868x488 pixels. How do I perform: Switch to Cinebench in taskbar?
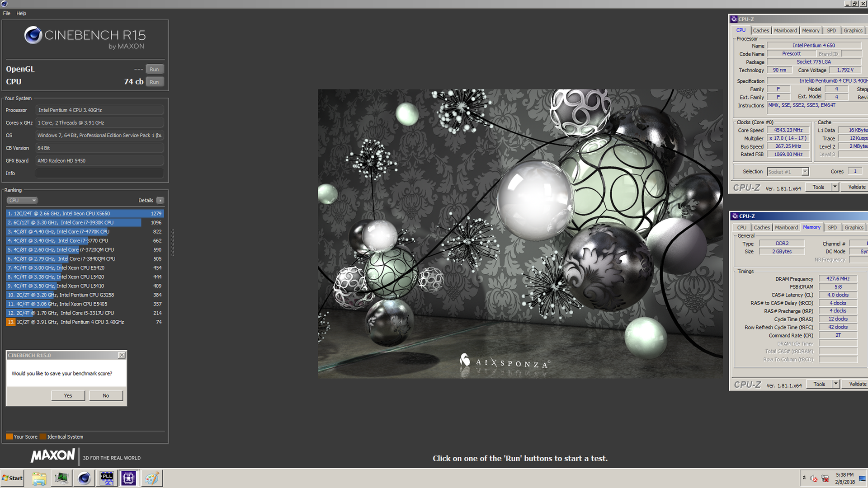(x=84, y=478)
